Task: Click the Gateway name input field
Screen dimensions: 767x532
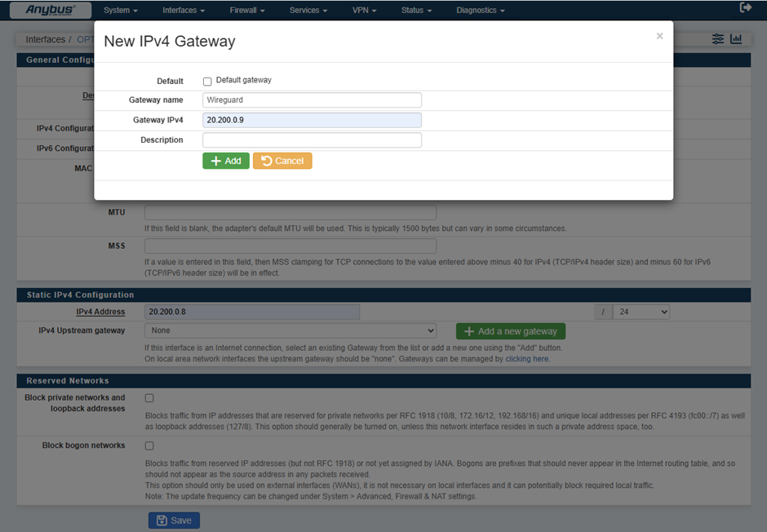Action: click(x=312, y=100)
